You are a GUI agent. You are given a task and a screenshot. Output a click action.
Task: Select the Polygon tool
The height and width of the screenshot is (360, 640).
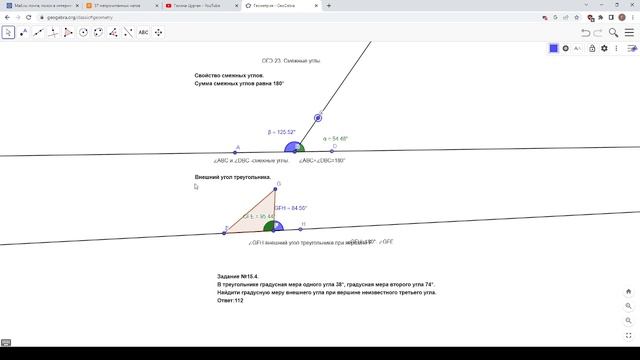68,33
